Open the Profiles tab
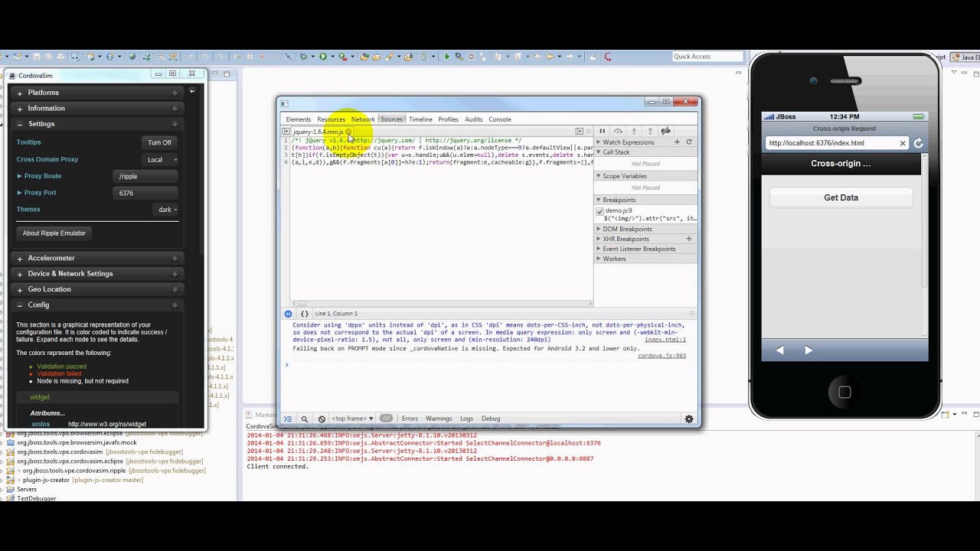The width and height of the screenshot is (980, 551). [449, 119]
